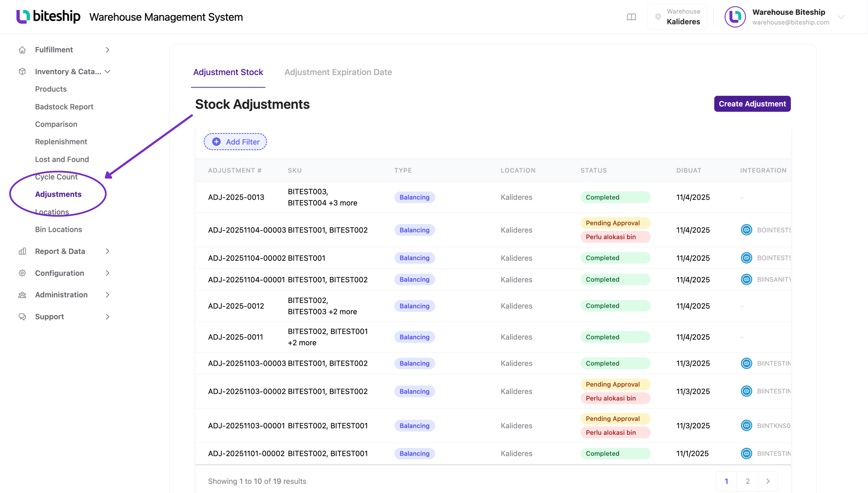
Task: Go to pagination page 2
Action: (748, 481)
